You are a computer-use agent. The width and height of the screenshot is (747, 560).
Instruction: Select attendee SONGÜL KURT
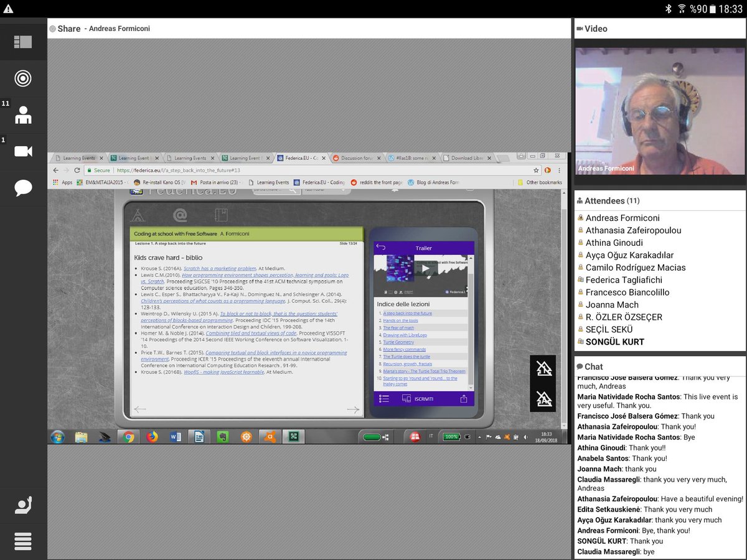[615, 342]
